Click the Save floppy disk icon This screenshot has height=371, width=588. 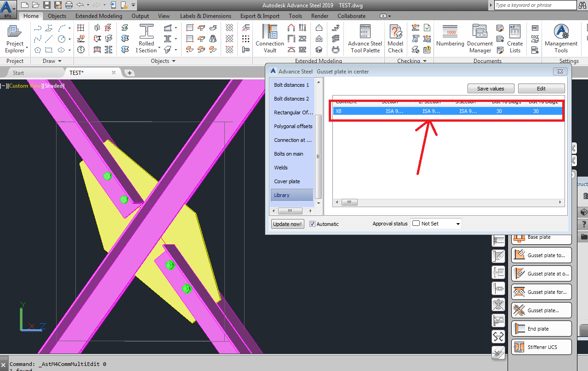(47, 5)
